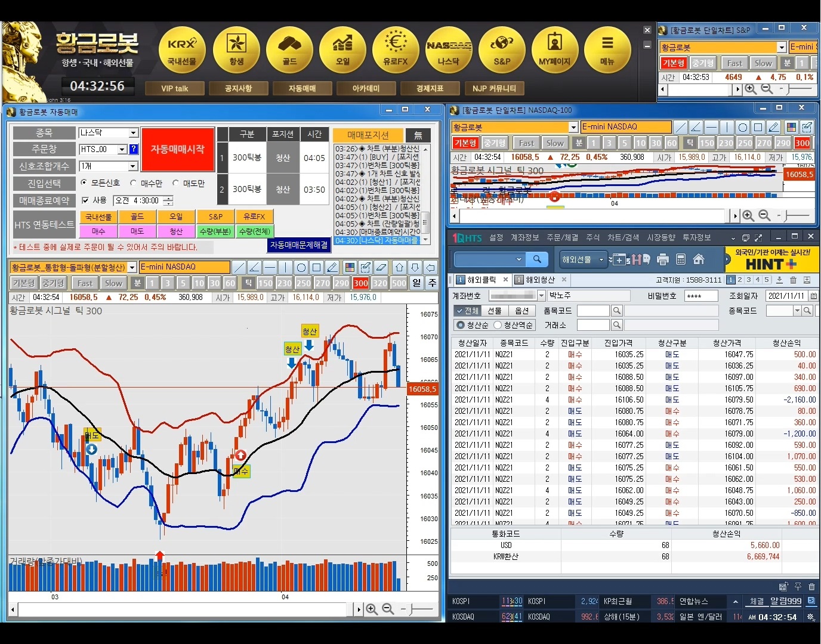This screenshot has width=821, height=644.
Task: Toggle 선물 filter button
Action: coord(495,311)
